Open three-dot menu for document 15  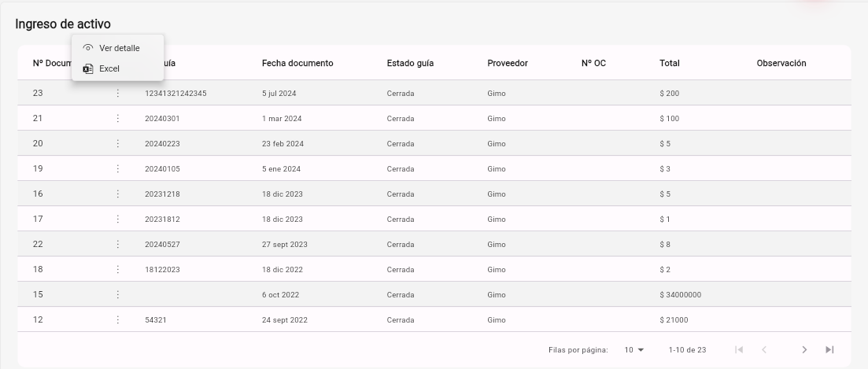click(117, 295)
